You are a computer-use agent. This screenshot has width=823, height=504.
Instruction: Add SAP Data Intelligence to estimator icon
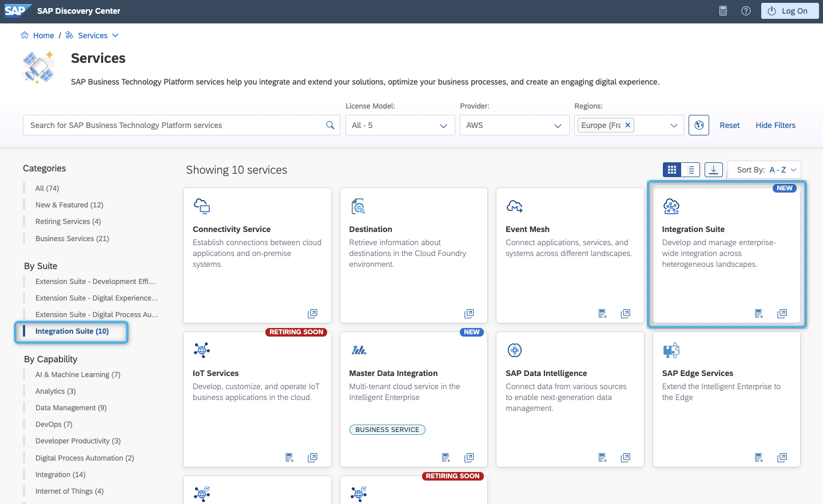(x=602, y=458)
